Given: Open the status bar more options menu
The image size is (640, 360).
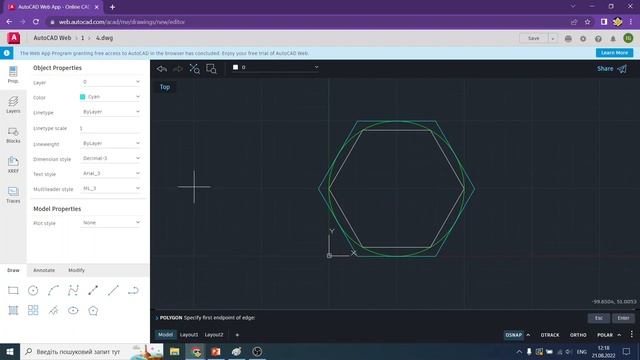Looking at the screenshot, I should click(631, 335).
